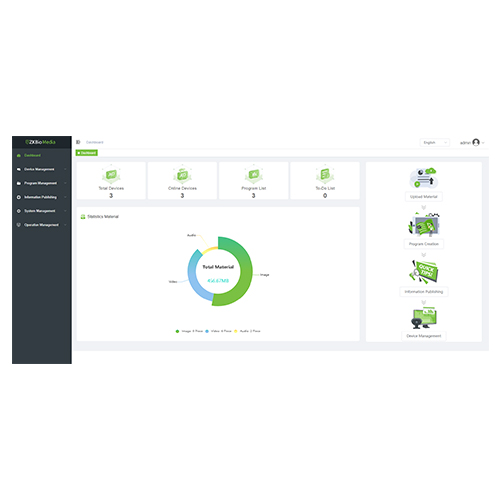This screenshot has height=500, width=500.
Task: Toggle Audio series via yellow legend dot
Action: click(x=236, y=331)
